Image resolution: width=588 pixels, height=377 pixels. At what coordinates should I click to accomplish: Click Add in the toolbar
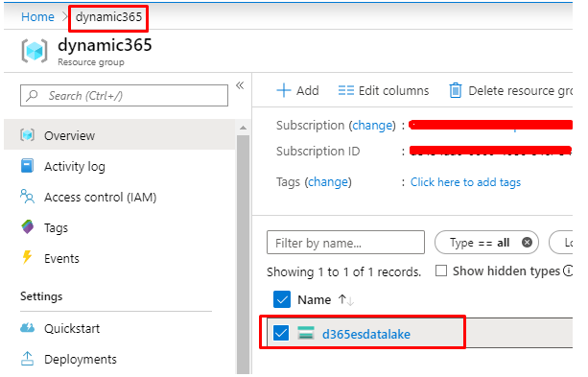point(297,91)
